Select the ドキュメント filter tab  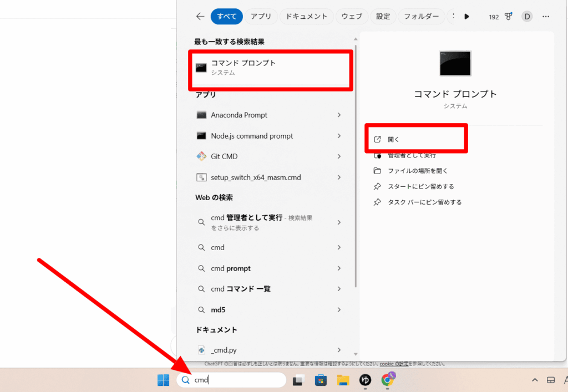[x=307, y=17]
